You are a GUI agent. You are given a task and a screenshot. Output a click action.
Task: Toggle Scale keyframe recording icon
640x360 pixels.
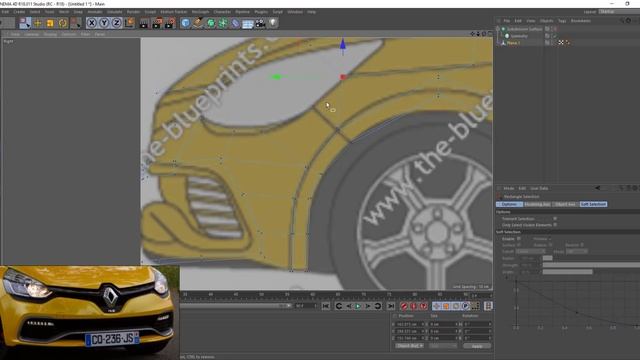(x=446, y=306)
